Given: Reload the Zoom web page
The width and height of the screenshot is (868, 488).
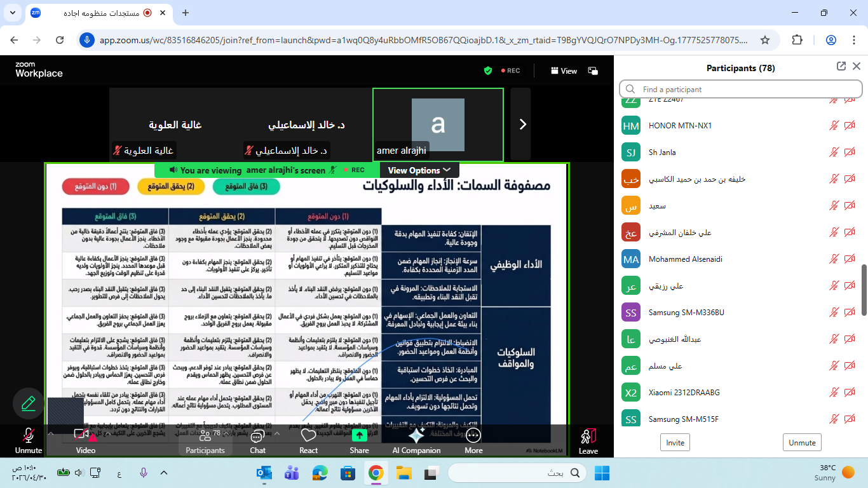Looking at the screenshot, I should 60,40.
